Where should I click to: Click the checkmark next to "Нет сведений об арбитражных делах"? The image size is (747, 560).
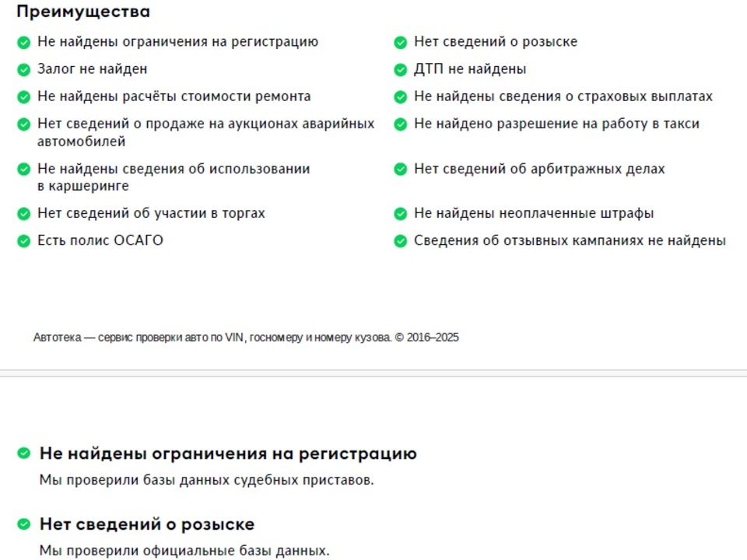click(401, 170)
